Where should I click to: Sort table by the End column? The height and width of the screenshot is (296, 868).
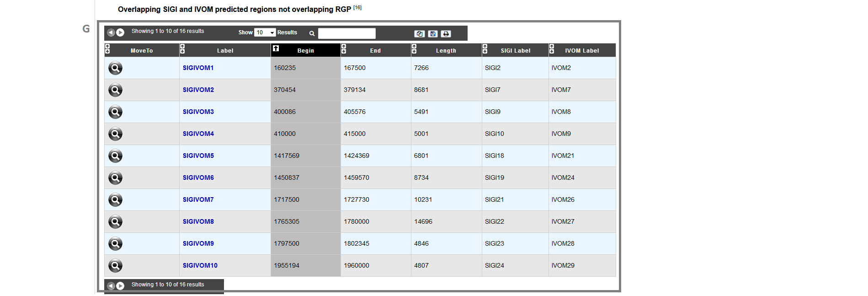tap(375, 50)
